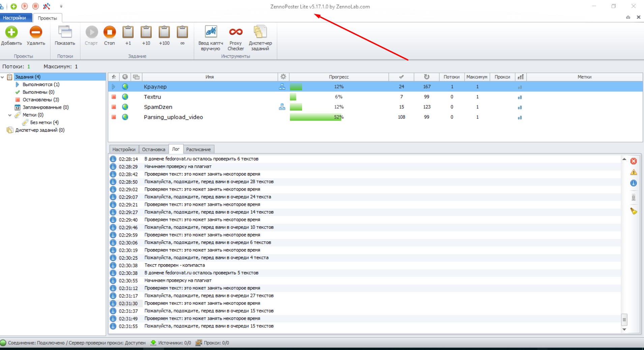Open Ввод капчи вручную tool
Viewport: 644px width, 350px height.
pos(211,38)
